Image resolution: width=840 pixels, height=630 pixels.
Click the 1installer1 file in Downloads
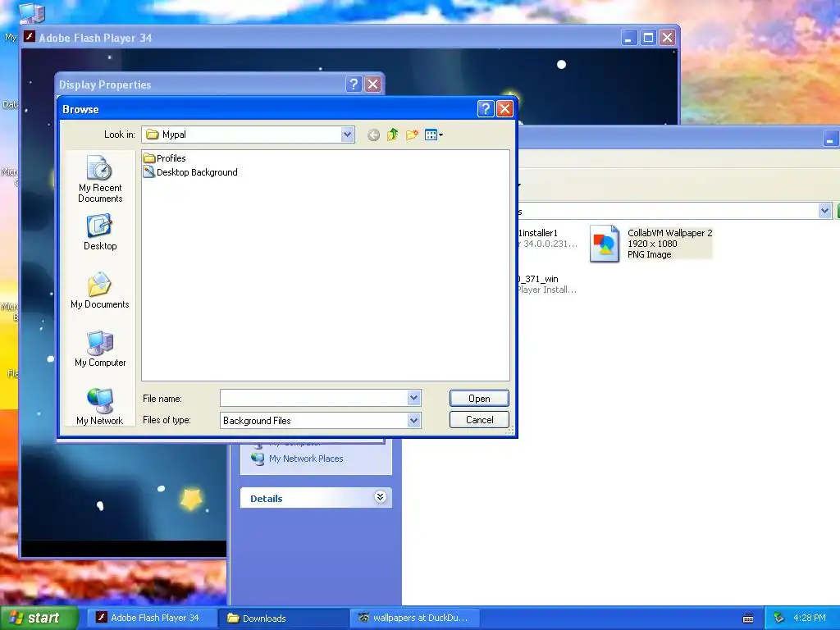click(x=547, y=239)
